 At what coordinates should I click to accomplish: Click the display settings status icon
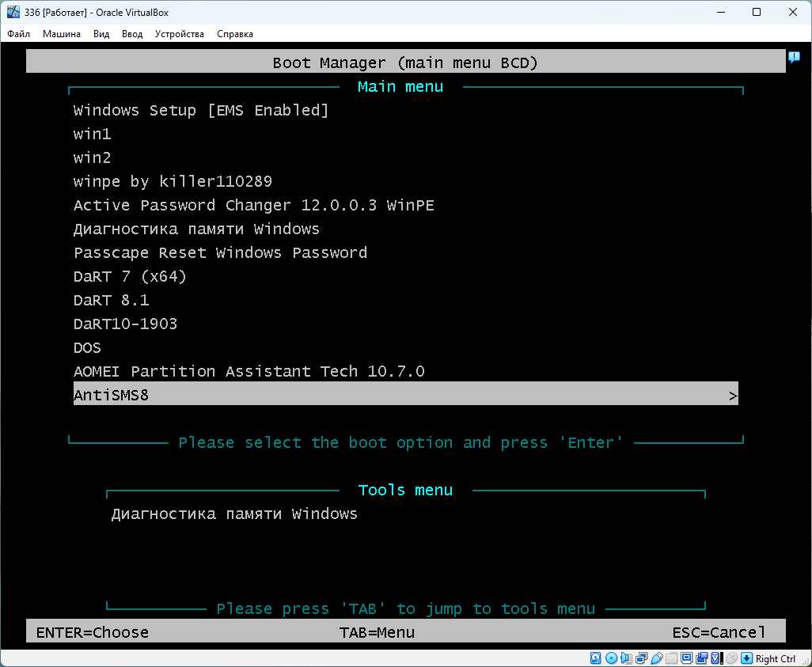click(x=686, y=658)
